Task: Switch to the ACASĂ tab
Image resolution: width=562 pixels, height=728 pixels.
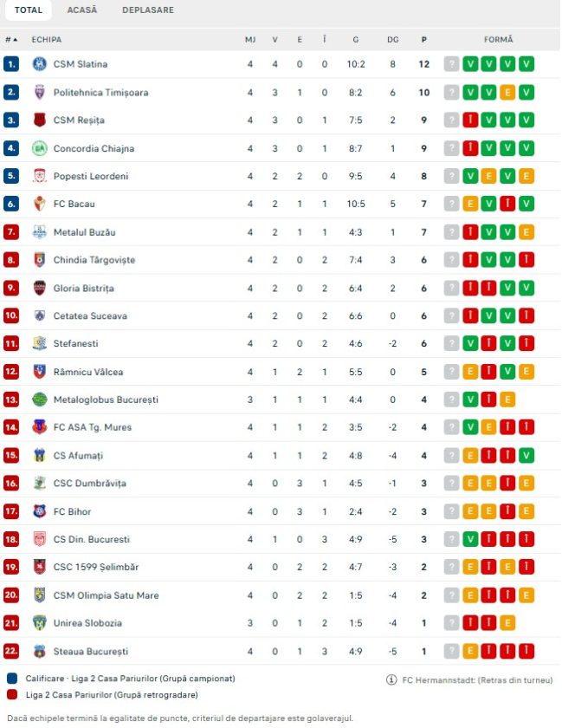Action: [x=82, y=10]
